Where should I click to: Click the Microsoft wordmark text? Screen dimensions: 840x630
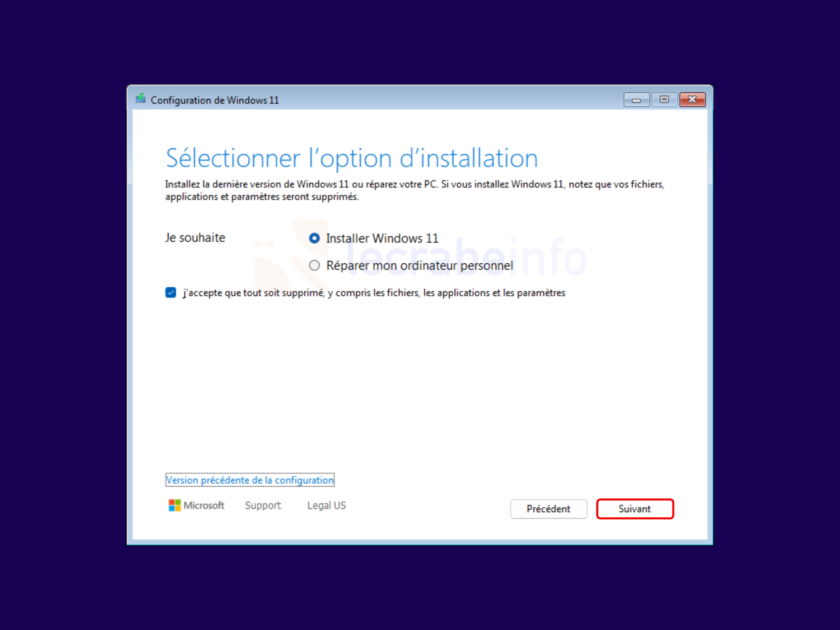coord(204,505)
